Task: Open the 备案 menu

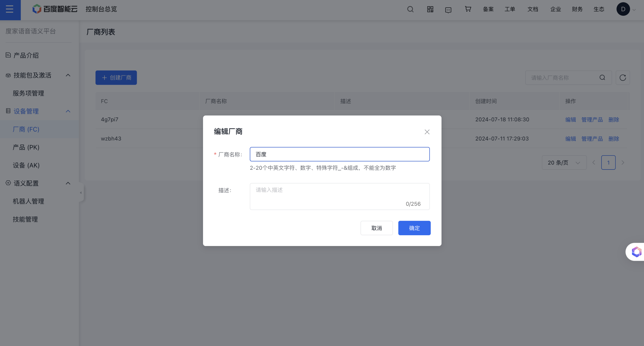Action: tap(488, 9)
